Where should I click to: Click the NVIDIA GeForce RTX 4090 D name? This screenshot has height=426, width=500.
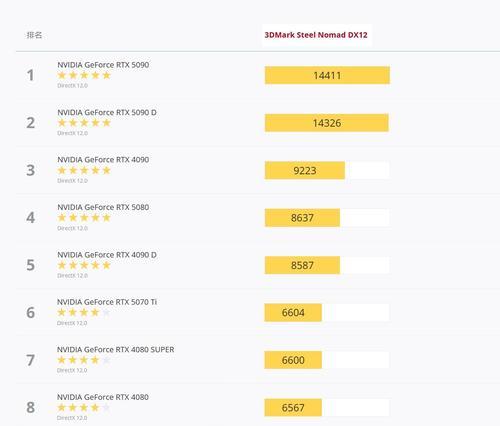pyautogui.click(x=107, y=255)
